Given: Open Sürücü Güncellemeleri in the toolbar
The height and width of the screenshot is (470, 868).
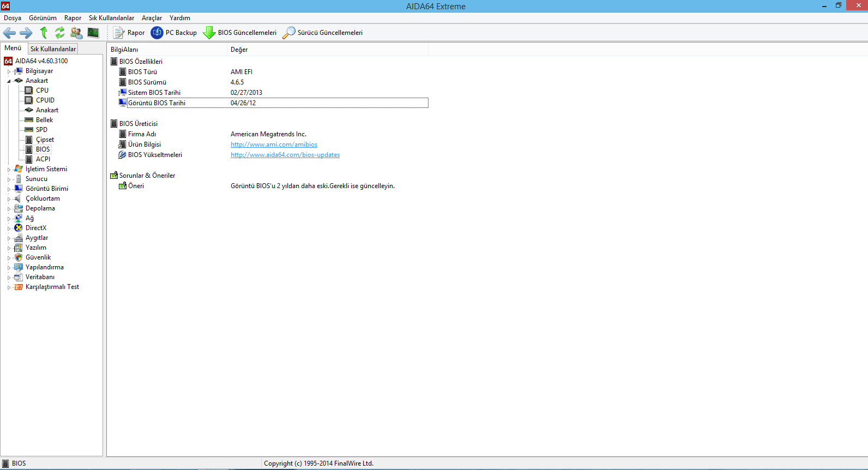Looking at the screenshot, I should click(322, 33).
